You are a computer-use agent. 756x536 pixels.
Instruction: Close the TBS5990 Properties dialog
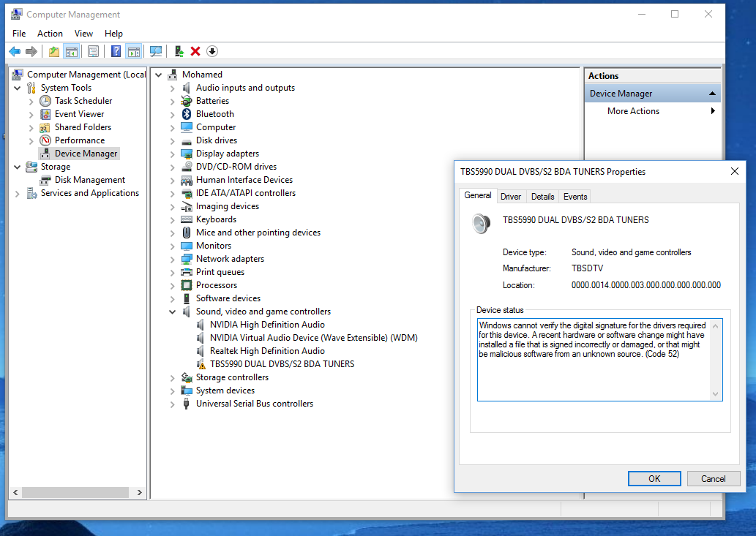(734, 171)
